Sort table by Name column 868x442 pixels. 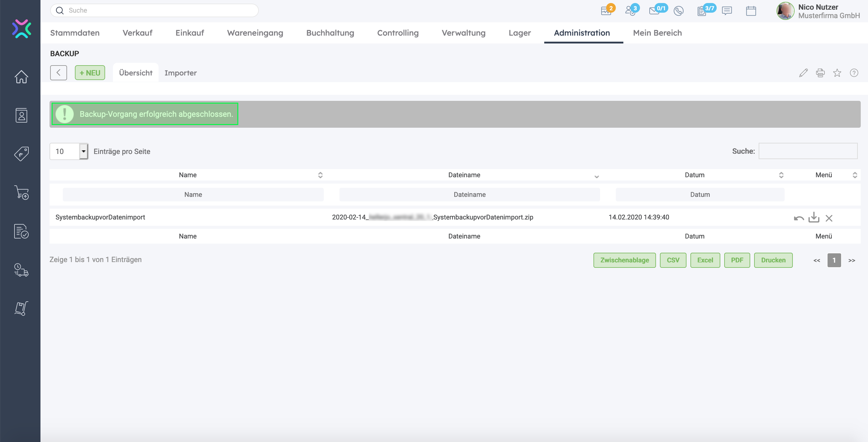coord(188,175)
